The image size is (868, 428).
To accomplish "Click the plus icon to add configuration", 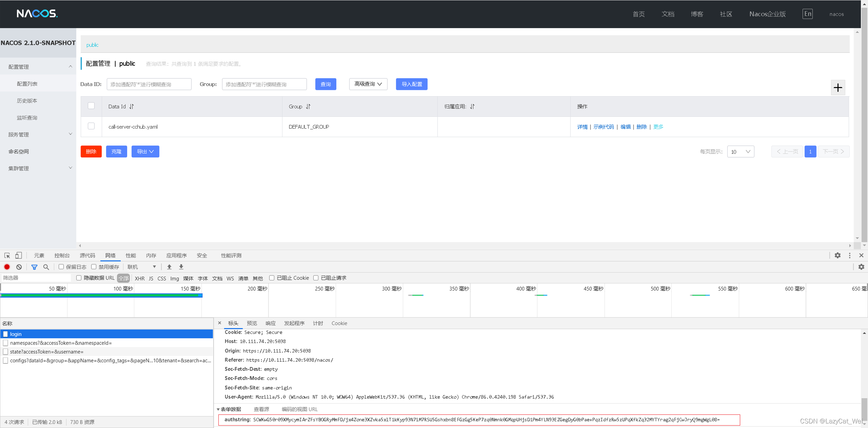I will 838,87.
